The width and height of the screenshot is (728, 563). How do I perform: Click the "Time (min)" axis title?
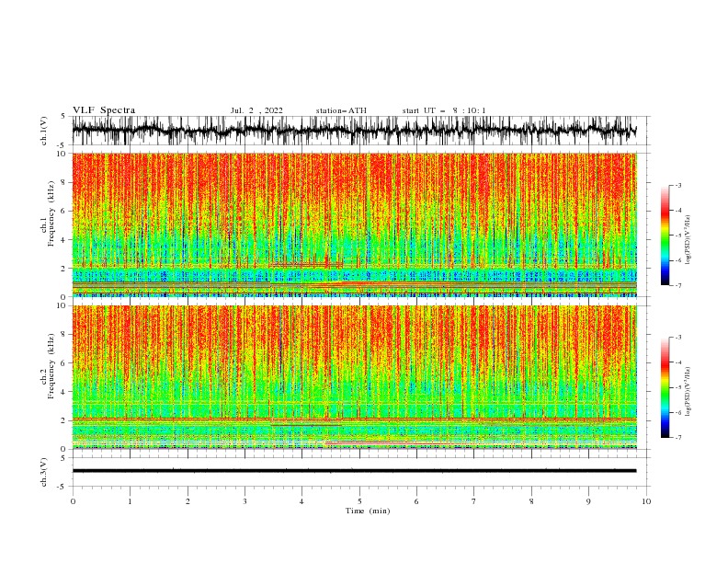(368, 511)
